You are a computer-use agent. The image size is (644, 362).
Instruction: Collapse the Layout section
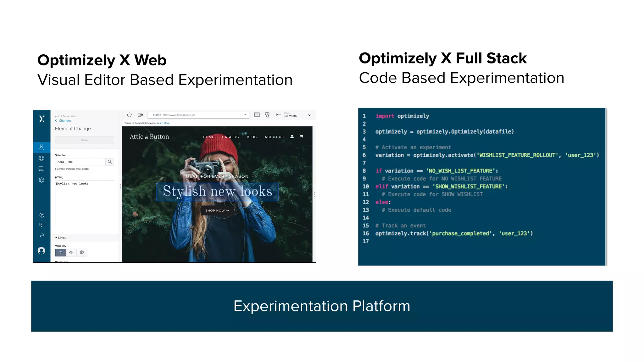[62, 238]
